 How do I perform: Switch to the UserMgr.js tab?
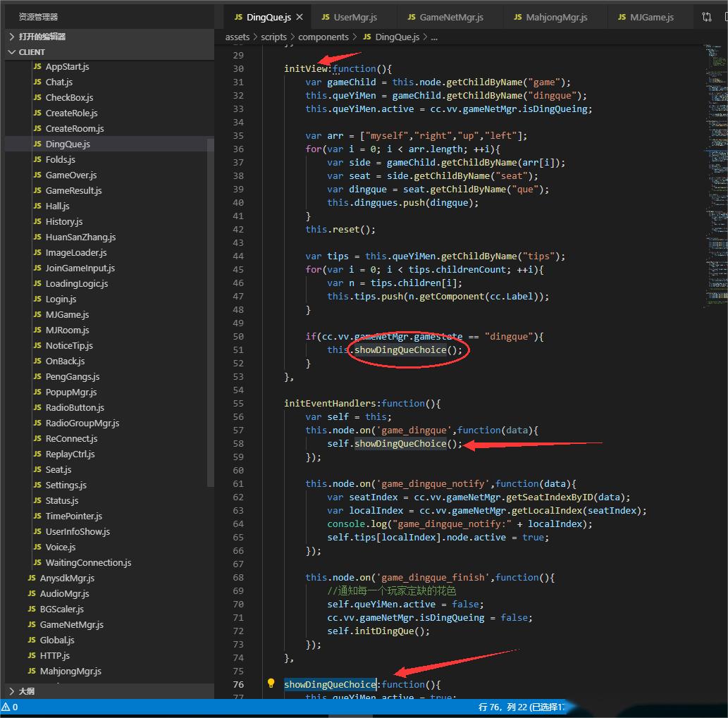[354, 17]
